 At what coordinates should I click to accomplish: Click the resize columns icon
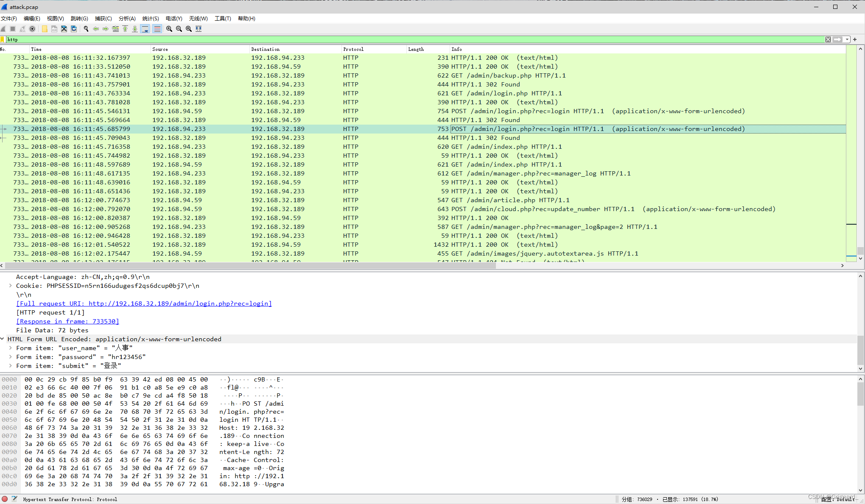199,29
